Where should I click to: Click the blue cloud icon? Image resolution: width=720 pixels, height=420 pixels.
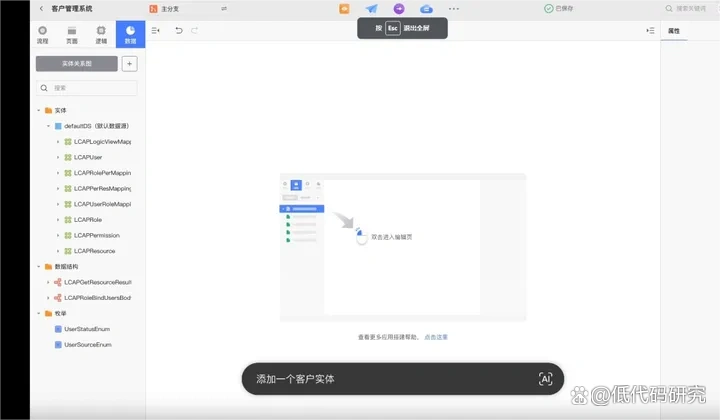[x=426, y=8]
